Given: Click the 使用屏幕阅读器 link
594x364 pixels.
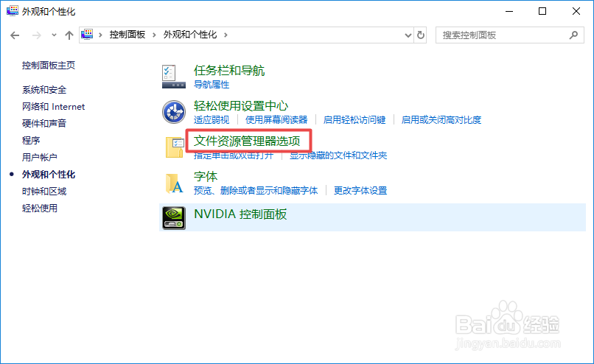Looking at the screenshot, I should [276, 120].
